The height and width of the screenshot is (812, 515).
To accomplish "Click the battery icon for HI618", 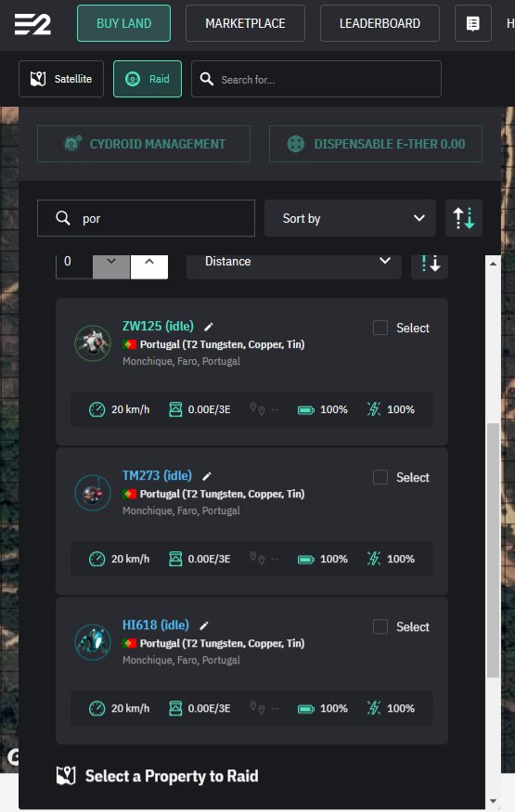I will (x=306, y=709).
